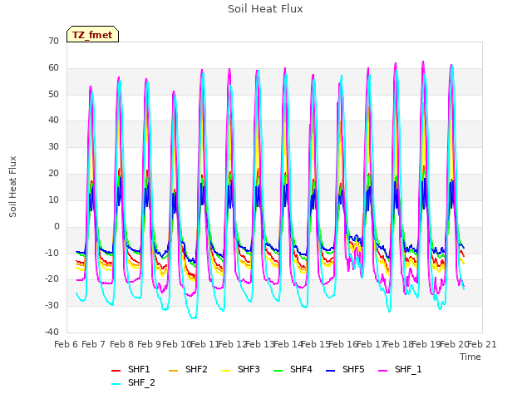Click the Feb 13 x-axis tick label
This screenshot has width=532, height=399.
click(259, 344)
